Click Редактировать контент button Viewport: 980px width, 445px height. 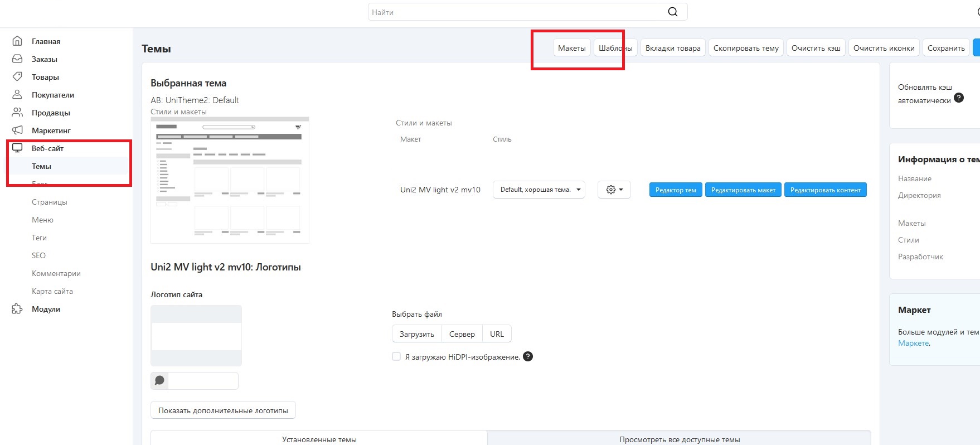826,190
